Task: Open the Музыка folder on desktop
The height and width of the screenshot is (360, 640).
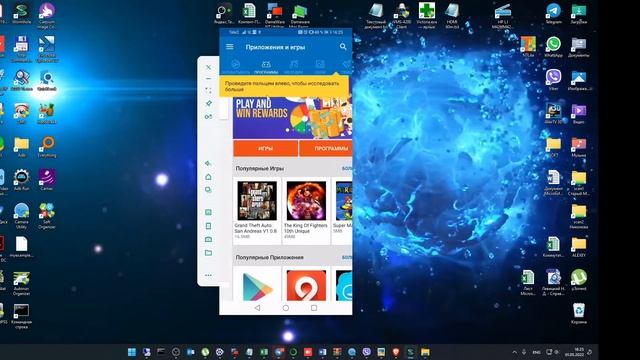Action: pos(579,147)
